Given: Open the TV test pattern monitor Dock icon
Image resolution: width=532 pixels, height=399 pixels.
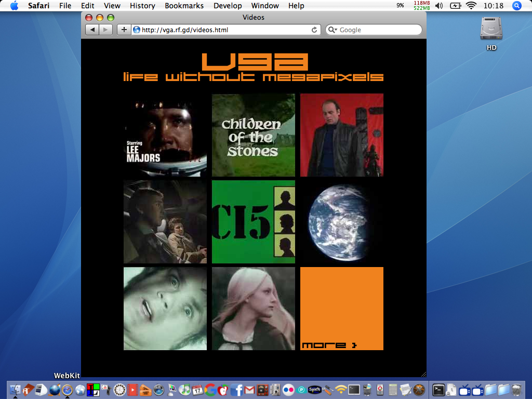Looking at the screenshot, I should (x=172, y=390).
